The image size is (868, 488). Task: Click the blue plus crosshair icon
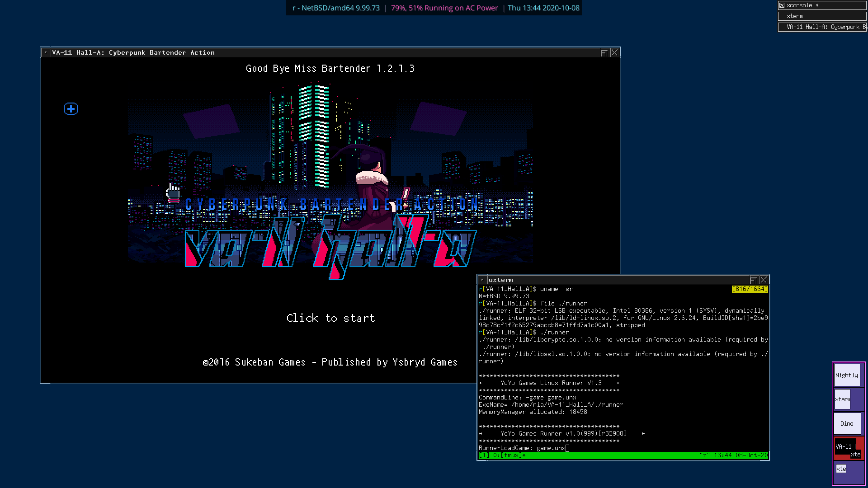71,109
